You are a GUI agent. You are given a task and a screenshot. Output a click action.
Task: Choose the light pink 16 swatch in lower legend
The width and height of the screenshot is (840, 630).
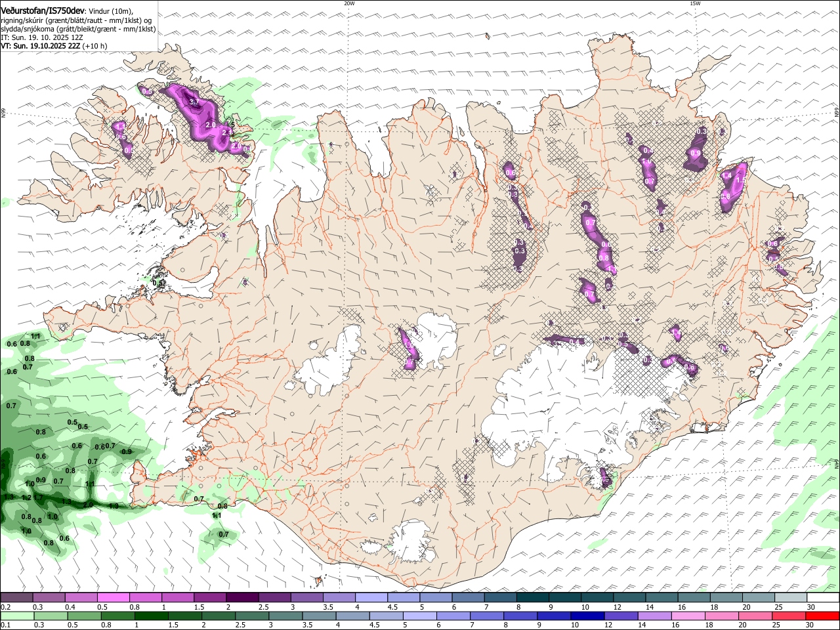688,616
